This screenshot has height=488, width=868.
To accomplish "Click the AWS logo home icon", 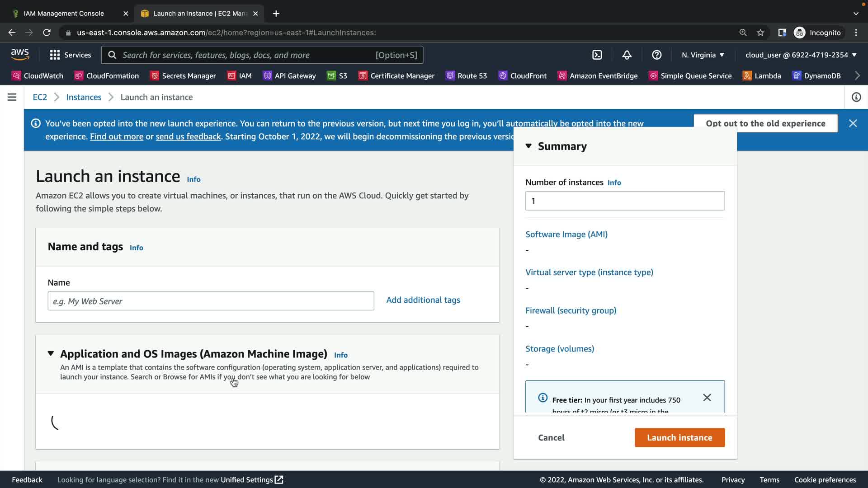I will pos(20,55).
